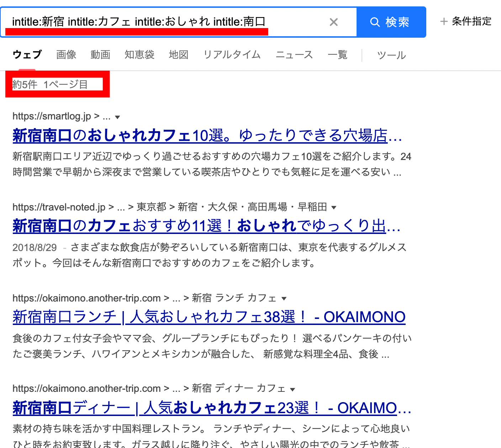This screenshot has width=501, height=448.
Task: Open 条件指定 advanced search options
Action: (466, 21)
